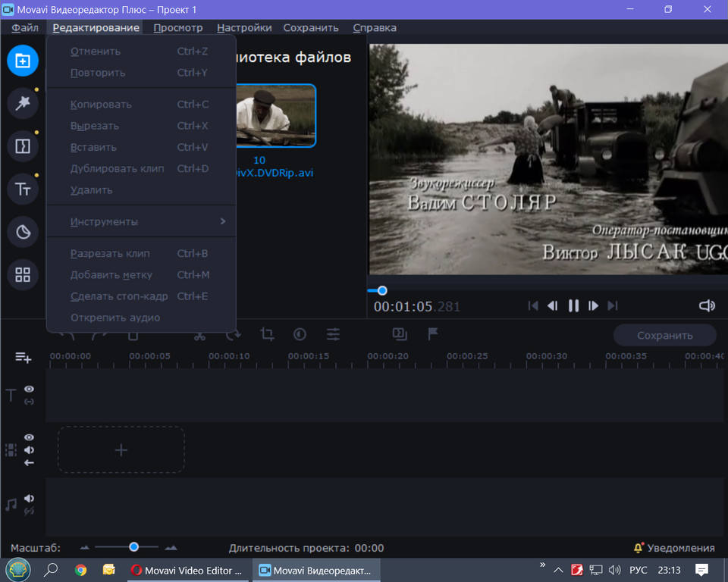
Task: Skip to the end of clip
Action: tap(613, 305)
